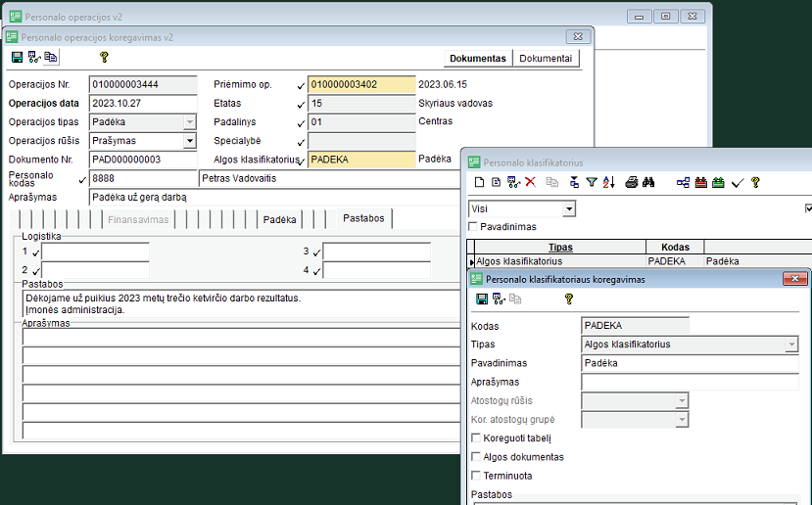Viewport: 812px width, 505px height.
Task: Click the A-Z sort icon
Action: coord(608,183)
